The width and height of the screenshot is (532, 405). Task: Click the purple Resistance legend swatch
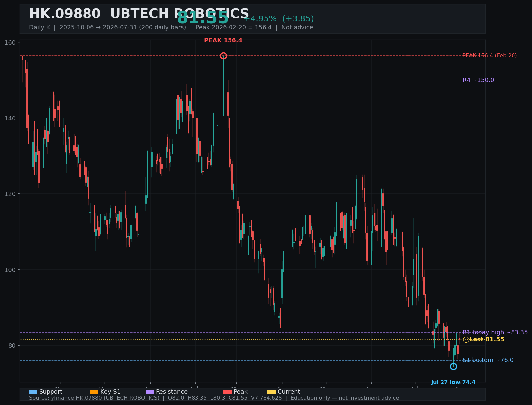click(x=150, y=392)
